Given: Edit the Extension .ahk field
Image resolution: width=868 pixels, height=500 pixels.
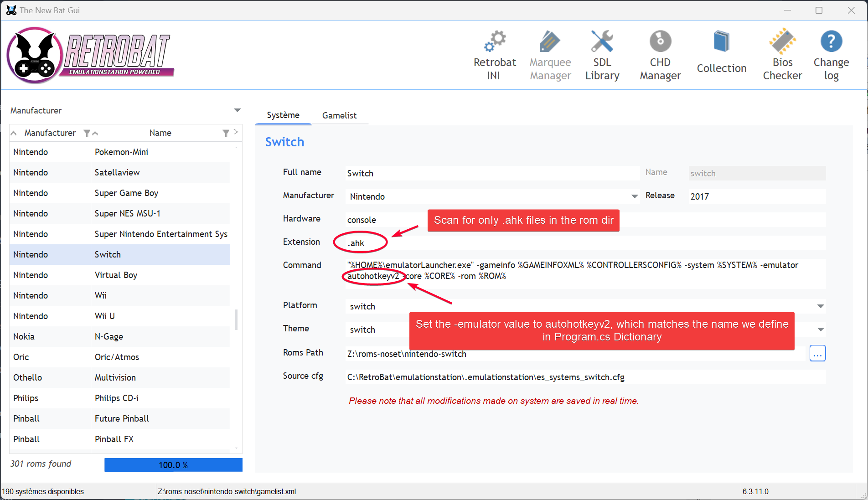Looking at the screenshot, I should (585, 243).
